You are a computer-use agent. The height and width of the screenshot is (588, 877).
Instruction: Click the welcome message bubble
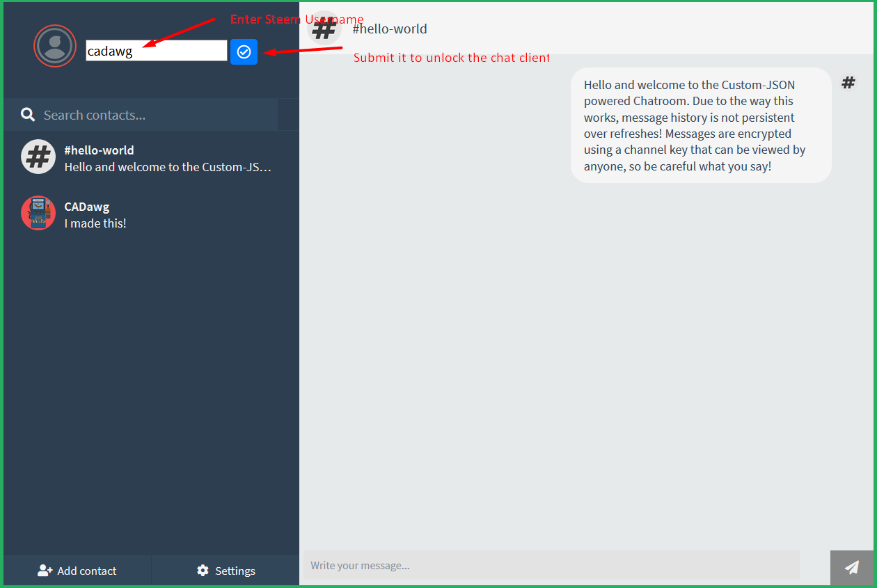pyautogui.click(x=701, y=125)
